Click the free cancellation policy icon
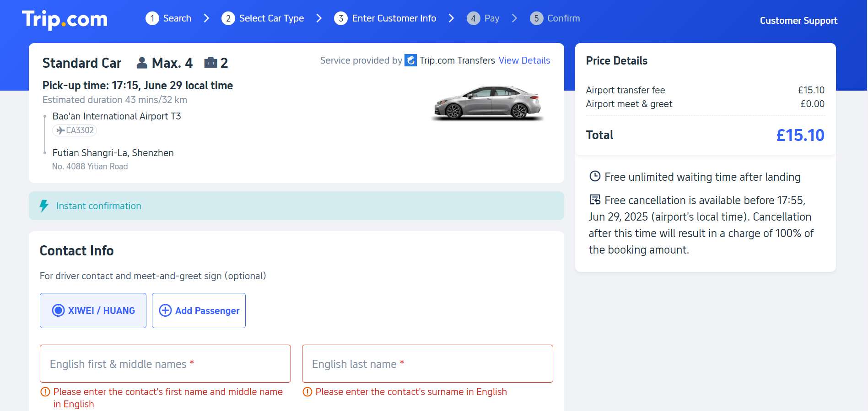 pos(595,200)
